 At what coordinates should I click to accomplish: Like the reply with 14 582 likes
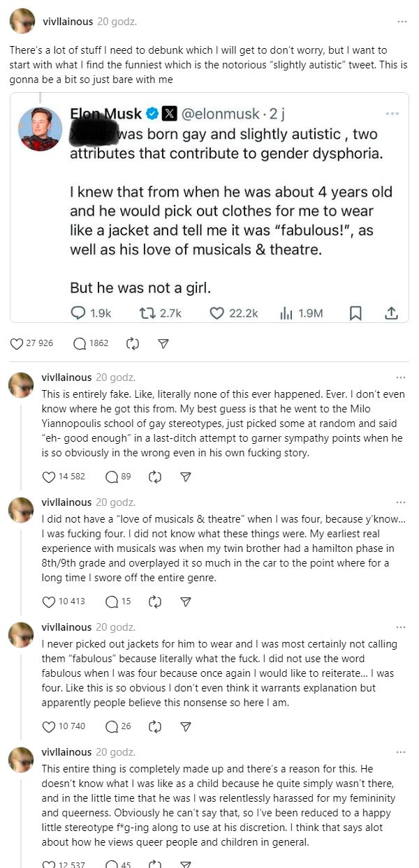[x=49, y=477]
